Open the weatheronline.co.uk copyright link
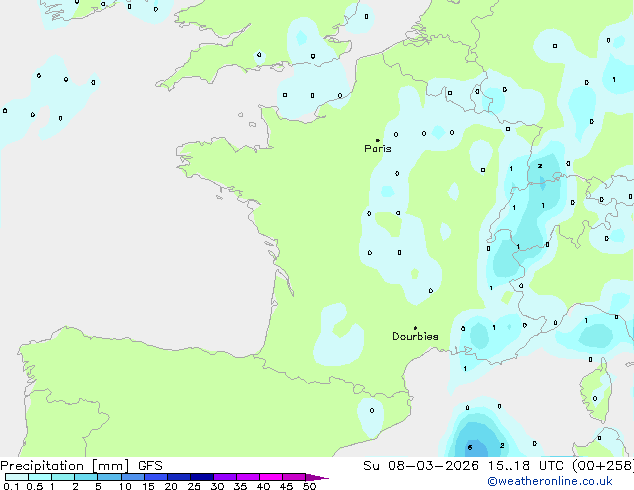The height and width of the screenshot is (490, 634). coord(550,481)
